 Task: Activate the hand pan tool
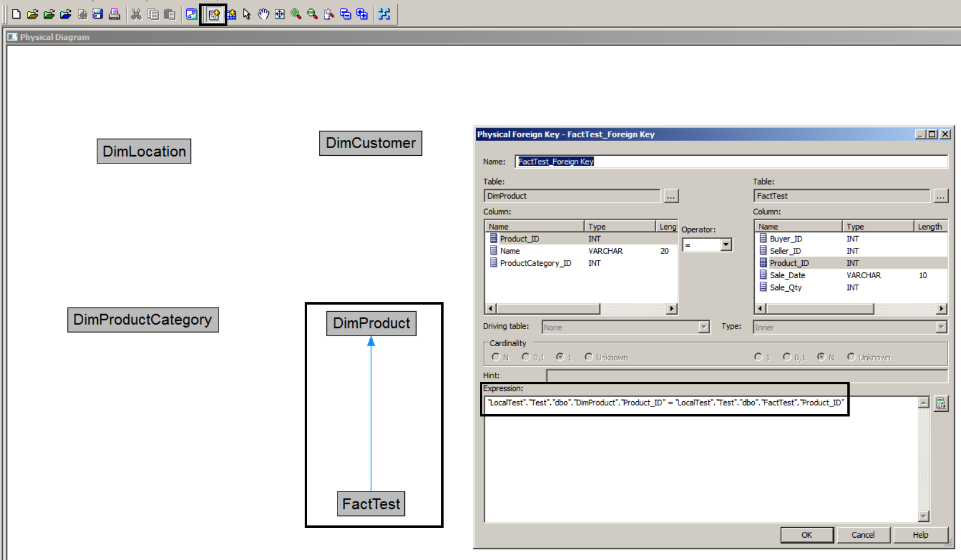[263, 14]
